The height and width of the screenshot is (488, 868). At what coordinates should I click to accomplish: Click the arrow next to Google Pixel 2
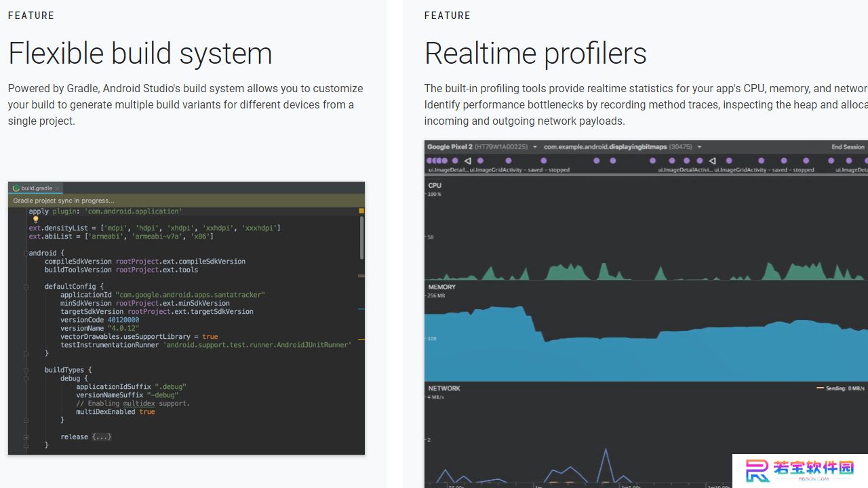coord(535,147)
